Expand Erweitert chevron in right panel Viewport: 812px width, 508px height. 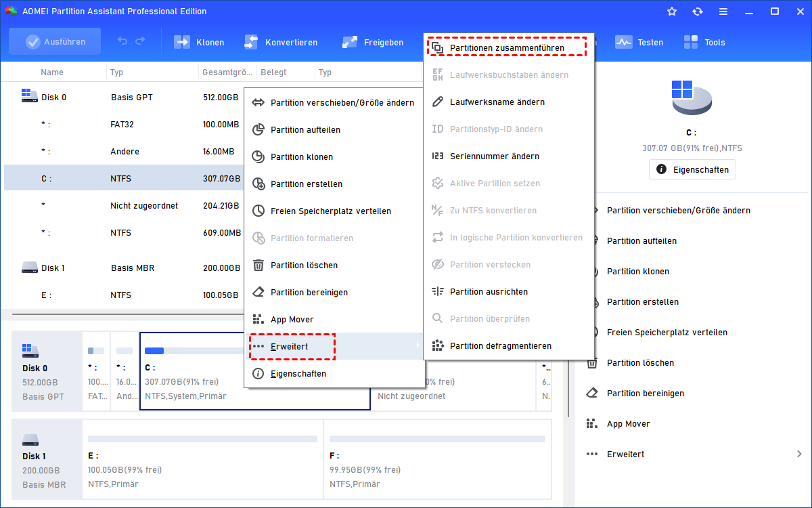click(799, 454)
